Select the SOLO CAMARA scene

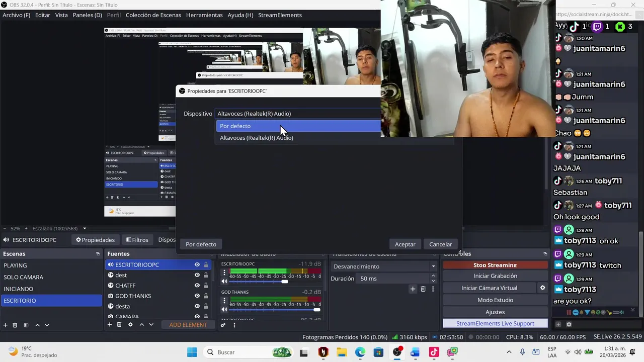click(x=51, y=277)
